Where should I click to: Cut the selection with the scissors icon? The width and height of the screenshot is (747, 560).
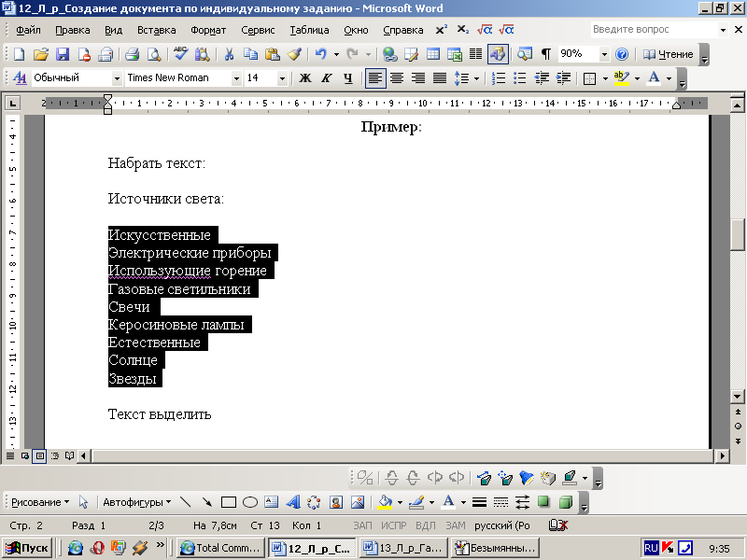tap(229, 54)
